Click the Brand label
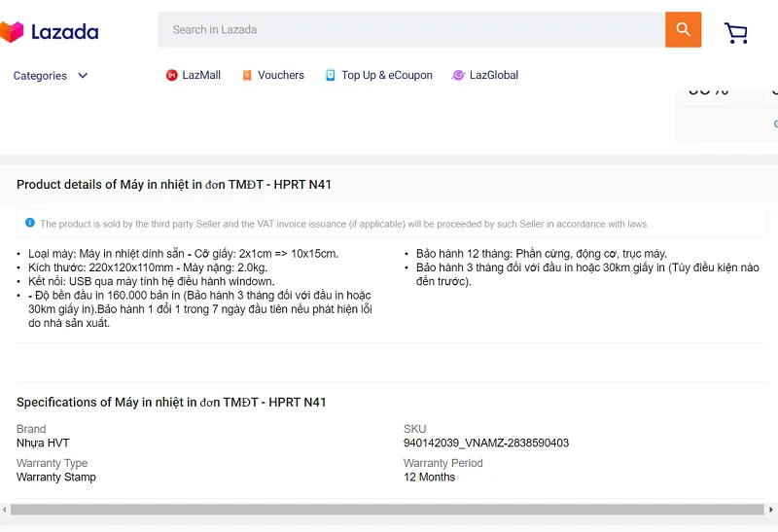 pyautogui.click(x=31, y=429)
